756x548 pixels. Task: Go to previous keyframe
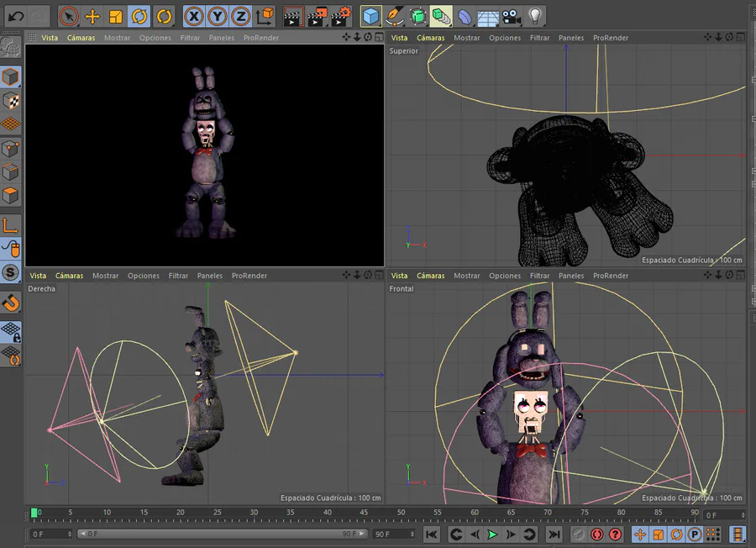point(455,534)
